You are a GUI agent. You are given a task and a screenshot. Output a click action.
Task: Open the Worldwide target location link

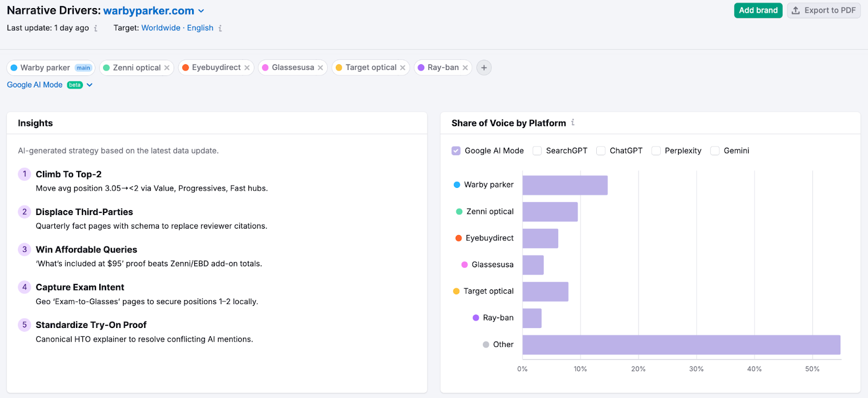(x=161, y=28)
